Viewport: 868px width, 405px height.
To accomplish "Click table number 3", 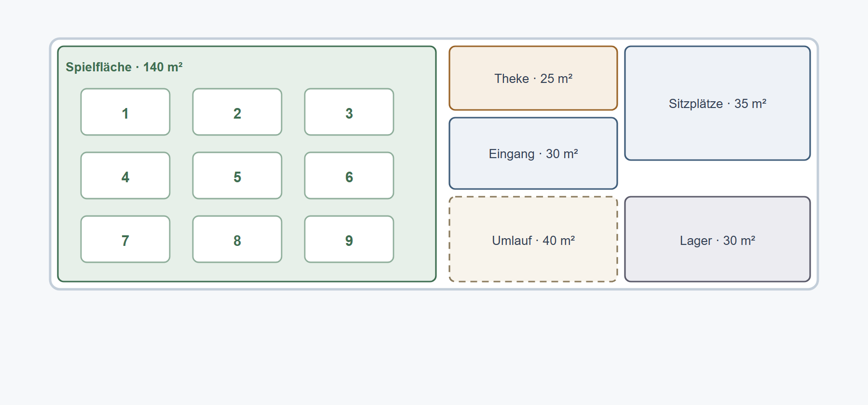I will [x=349, y=112].
